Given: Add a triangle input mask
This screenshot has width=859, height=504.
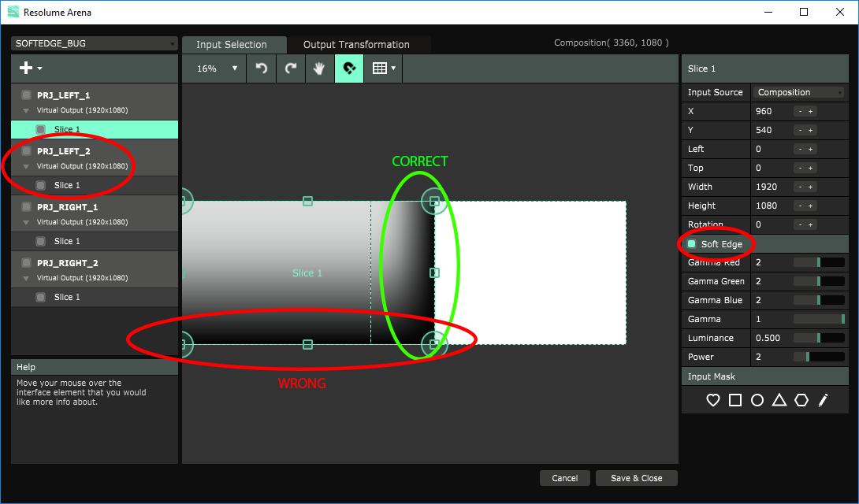Looking at the screenshot, I should coord(779,400).
